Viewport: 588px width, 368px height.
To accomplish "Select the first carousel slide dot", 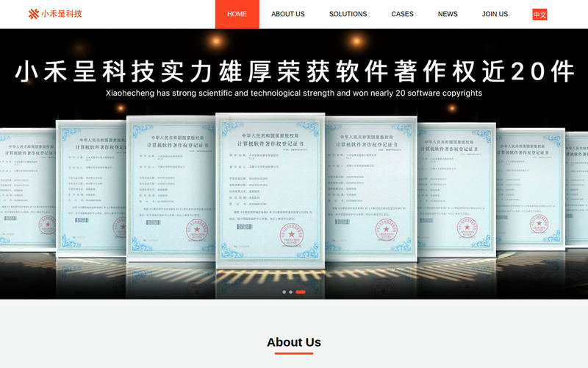I will point(284,291).
